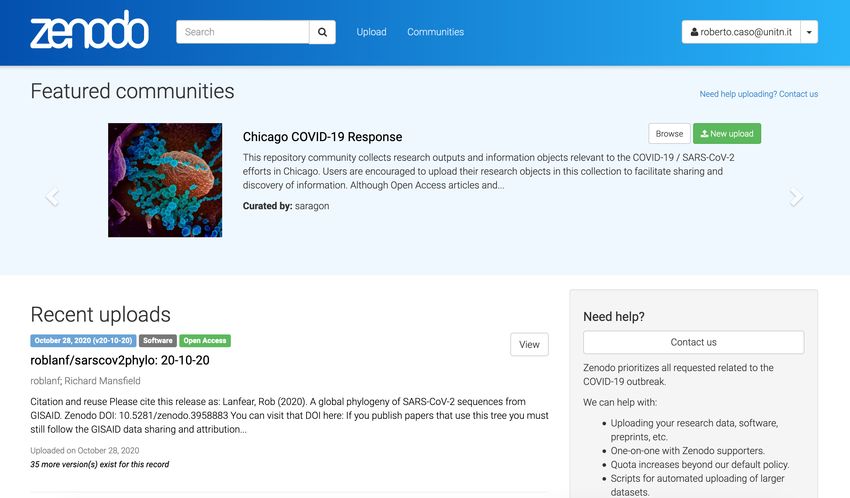Click the coronavirus community thumbnail image
Screen dimensions: 850x498
pyautogui.click(x=165, y=180)
